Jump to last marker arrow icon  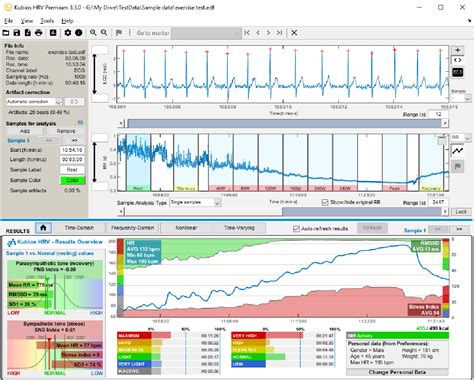pos(280,33)
